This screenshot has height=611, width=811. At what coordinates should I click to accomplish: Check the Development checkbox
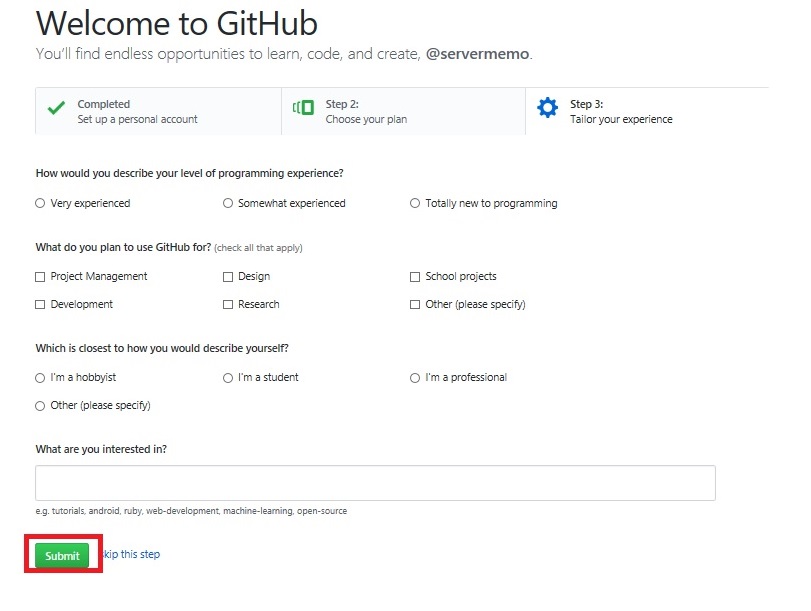click(40, 305)
